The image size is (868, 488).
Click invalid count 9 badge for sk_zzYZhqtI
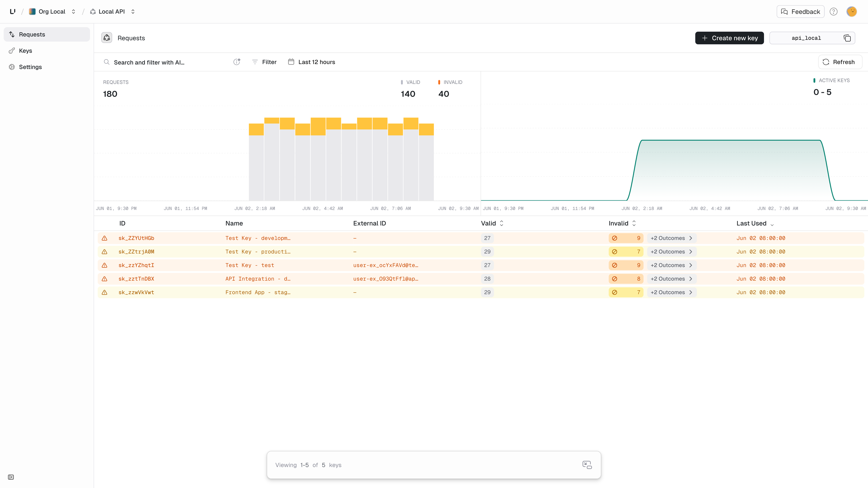626,265
